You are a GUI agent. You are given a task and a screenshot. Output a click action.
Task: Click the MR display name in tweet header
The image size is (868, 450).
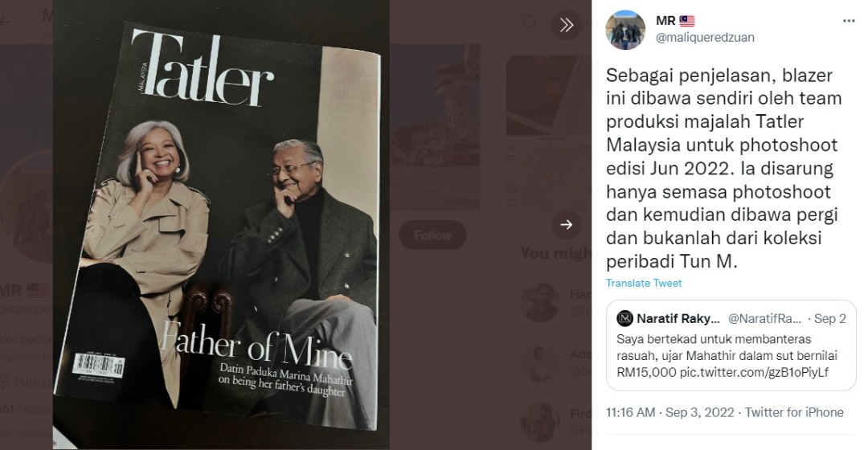[665, 21]
